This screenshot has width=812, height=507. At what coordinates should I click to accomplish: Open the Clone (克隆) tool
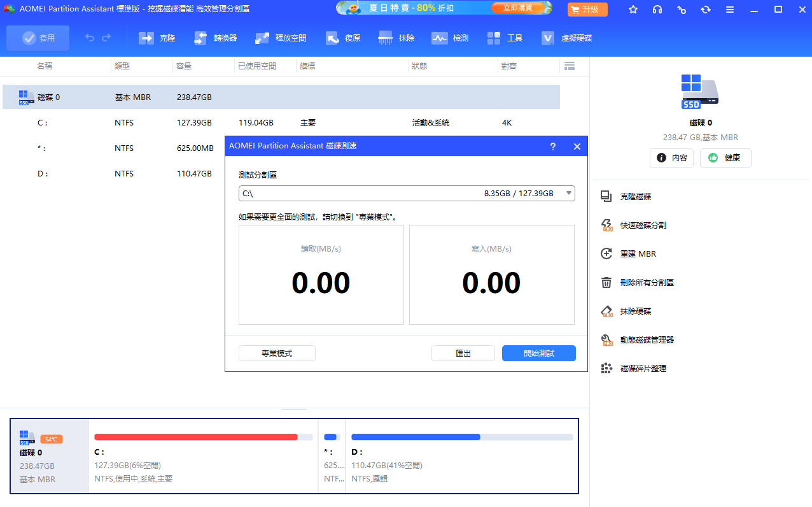(157, 38)
